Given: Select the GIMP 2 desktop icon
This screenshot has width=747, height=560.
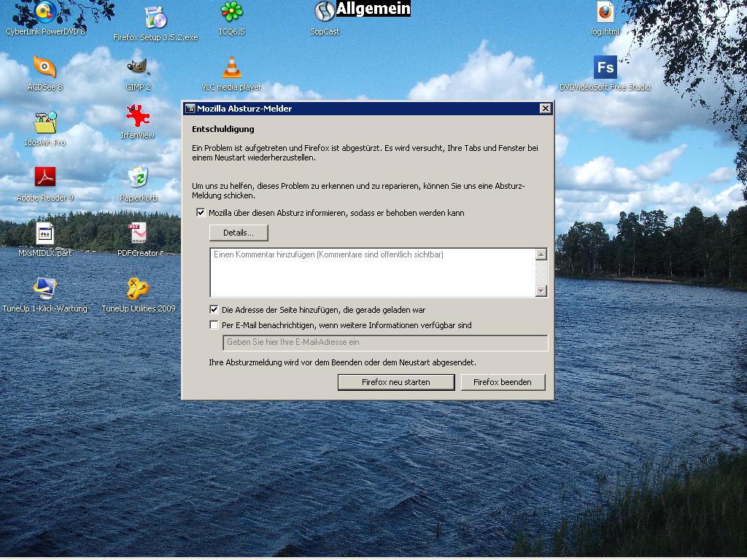Looking at the screenshot, I should [138, 68].
